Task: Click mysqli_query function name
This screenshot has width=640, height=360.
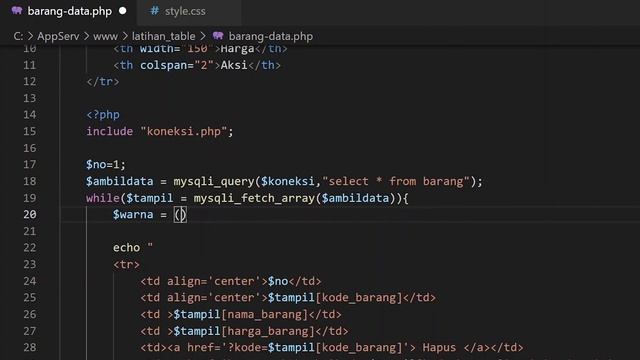Action: 214,181
